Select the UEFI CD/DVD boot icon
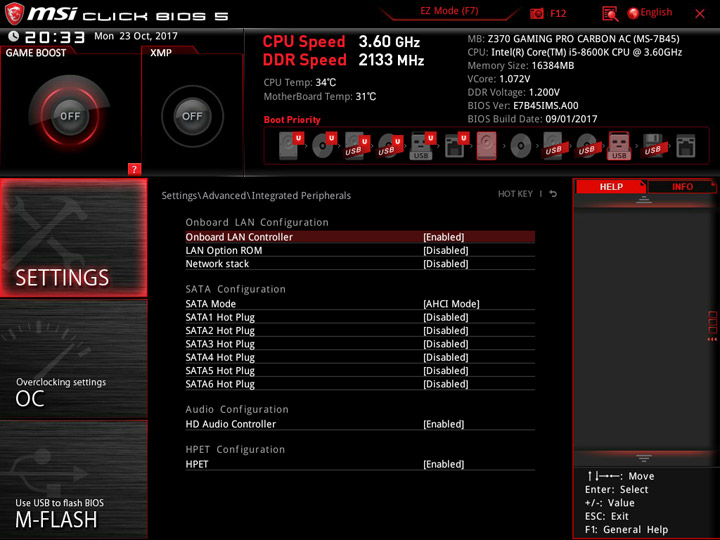The width and height of the screenshot is (720, 540). click(324, 146)
